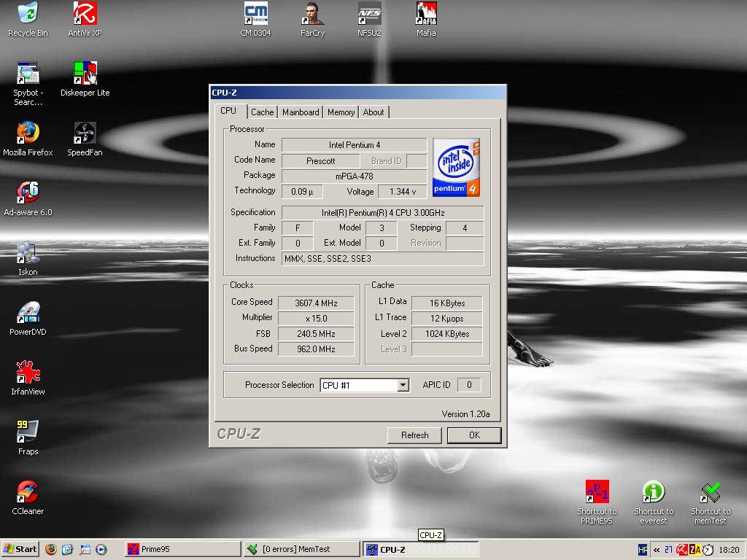Open the Shortcut to PRIME95 icon
The width and height of the screenshot is (747, 560).
pos(597,493)
